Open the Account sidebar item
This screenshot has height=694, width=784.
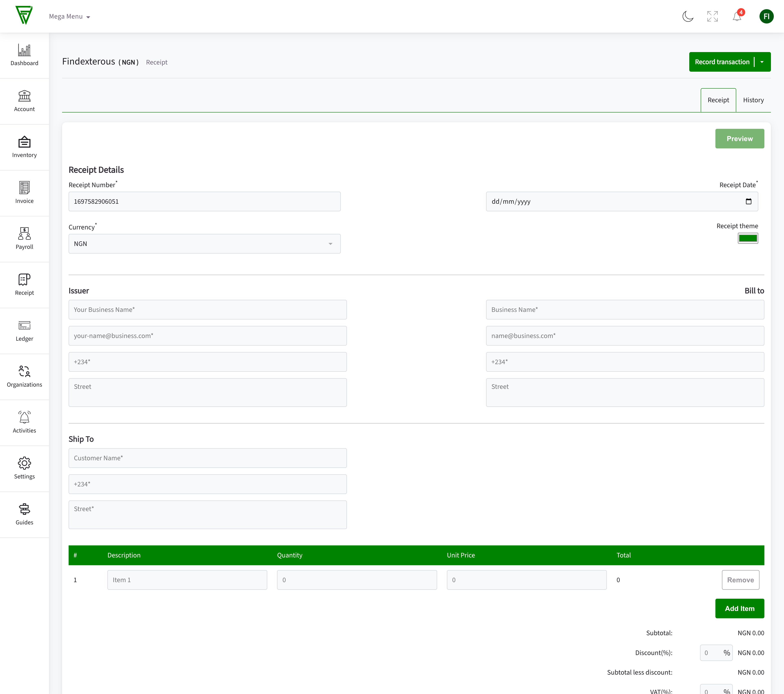tap(24, 101)
